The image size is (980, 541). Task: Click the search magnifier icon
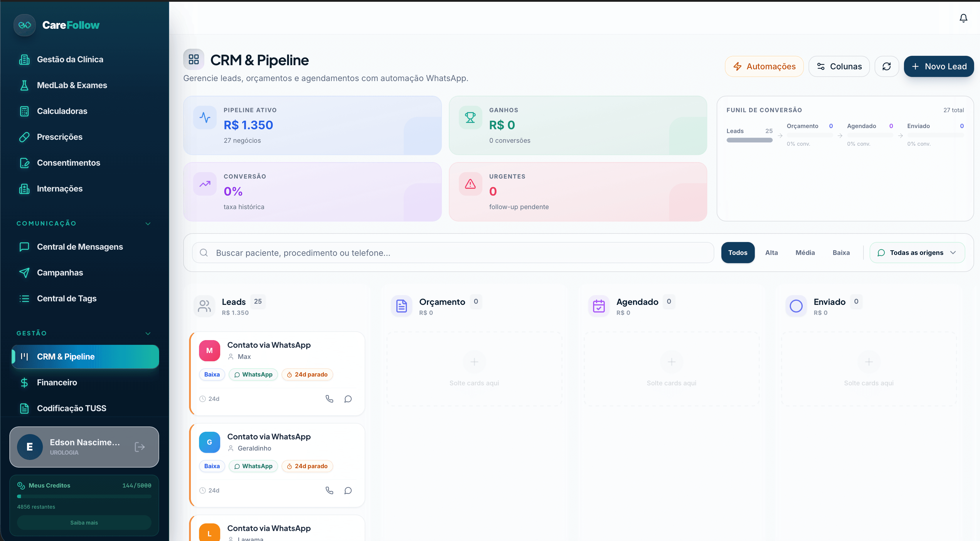tap(203, 253)
